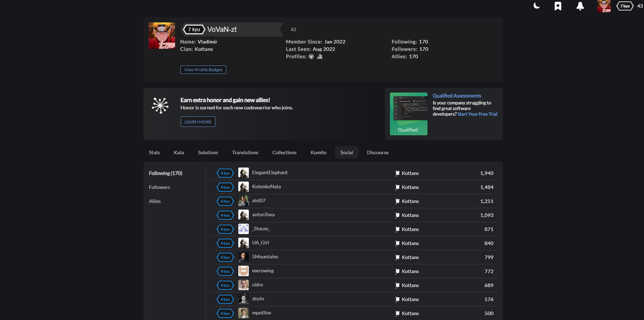The image size is (644, 320).
Task: Click 5Mountains' 4 kyu rank badge
Action: (x=225, y=257)
